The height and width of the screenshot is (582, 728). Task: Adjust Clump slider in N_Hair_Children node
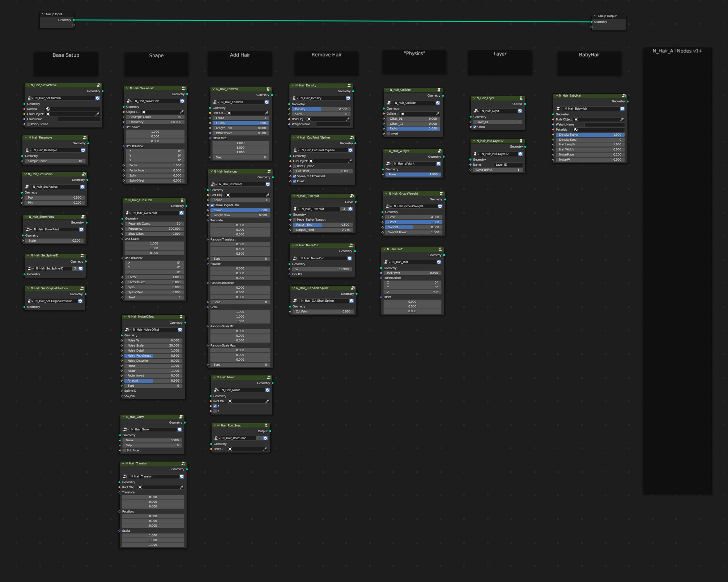pos(240,123)
